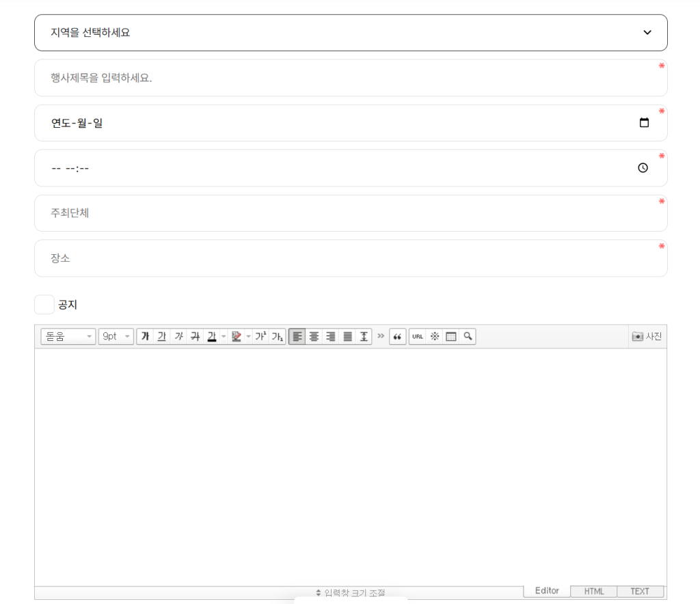Open line spacing option
Screen dimensions: 700x604
(364, 336)
